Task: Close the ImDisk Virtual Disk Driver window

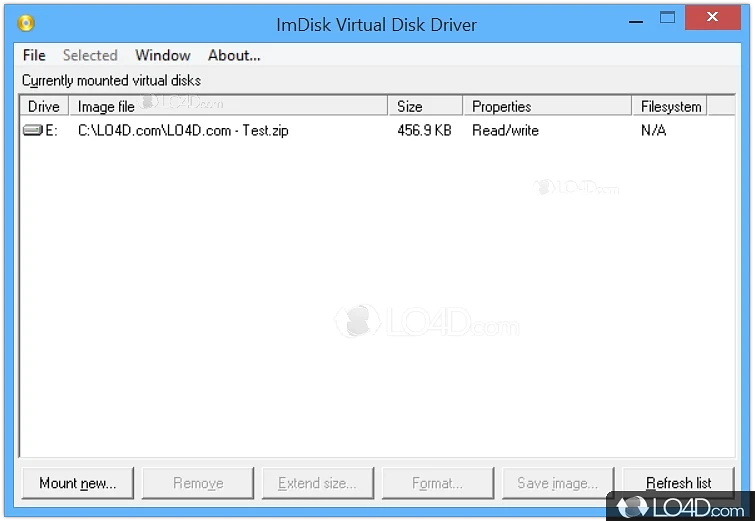Action: (x=713, y=17)
